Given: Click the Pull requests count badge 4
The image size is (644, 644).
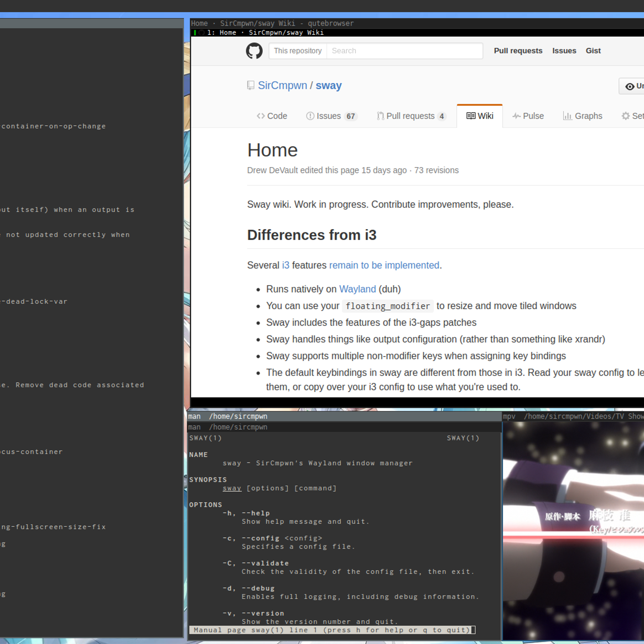Looking at the screenshot, I should point(442,116).
